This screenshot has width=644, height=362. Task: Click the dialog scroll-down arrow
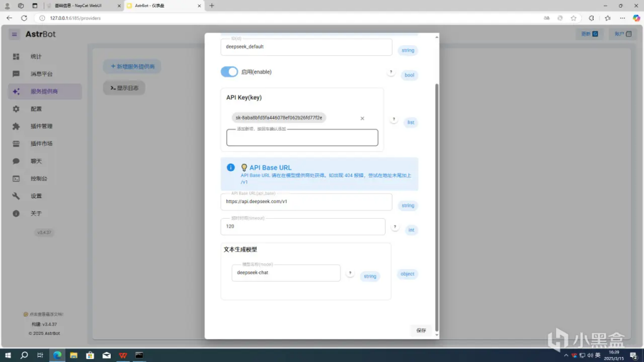(x=436, y=335)
